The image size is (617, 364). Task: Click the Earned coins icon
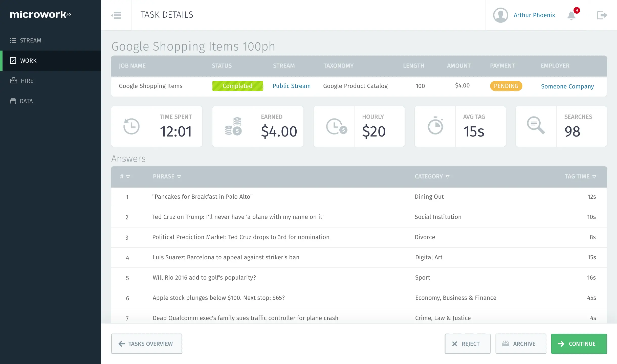click(233, 126)
